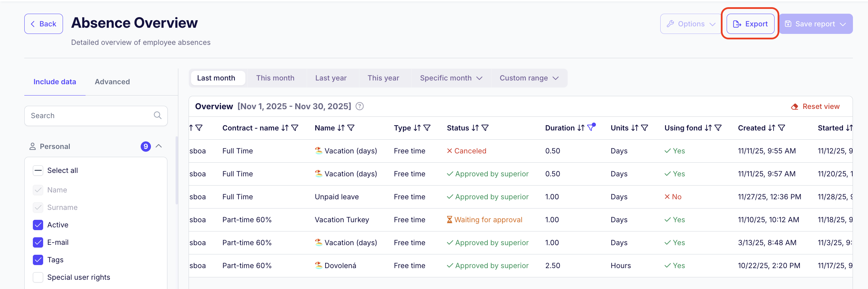Open filter for the Type column
The width and height of the screenshot is (868, 289).
point(427,128)
